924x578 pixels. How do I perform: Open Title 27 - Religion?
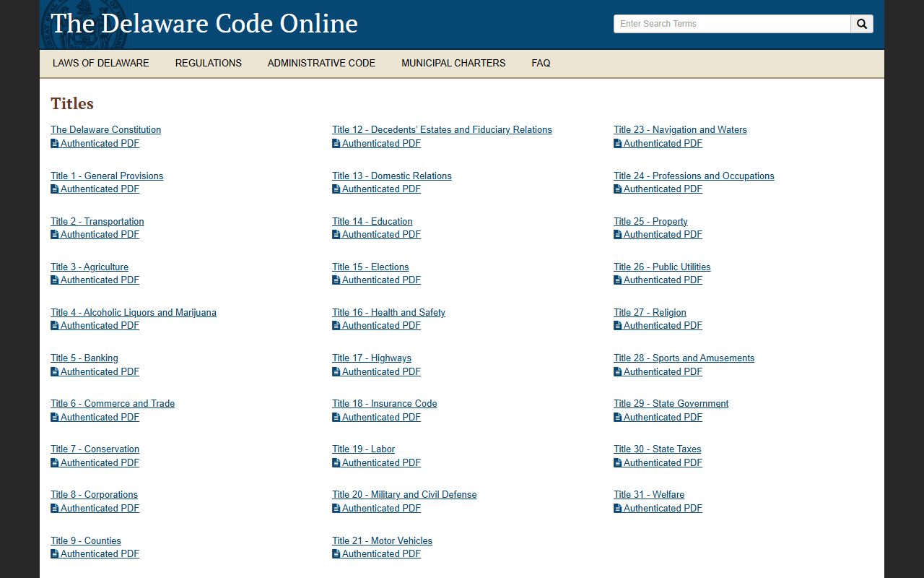tap(650, 312)
